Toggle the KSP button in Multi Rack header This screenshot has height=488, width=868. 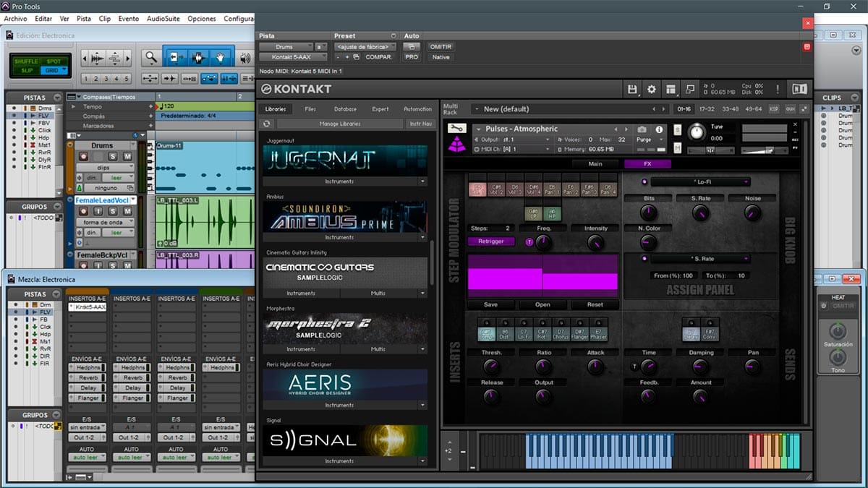pos(774,109)
